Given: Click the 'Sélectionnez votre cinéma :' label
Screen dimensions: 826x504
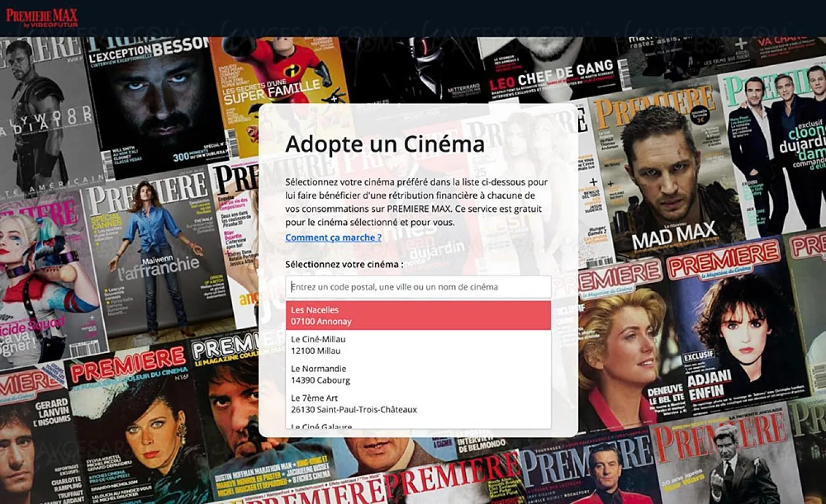Looking at the screenshot, I should [x=344, y=264].
